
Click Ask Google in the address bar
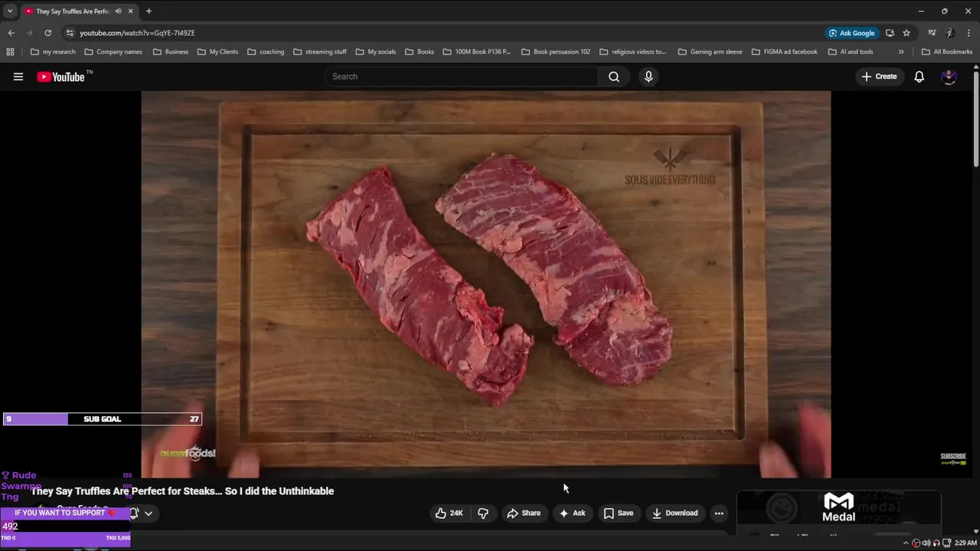(851, 33)
